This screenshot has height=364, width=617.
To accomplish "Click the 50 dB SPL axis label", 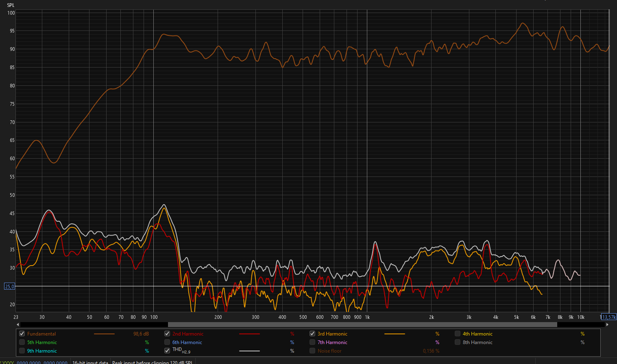I will coord(12,195).
